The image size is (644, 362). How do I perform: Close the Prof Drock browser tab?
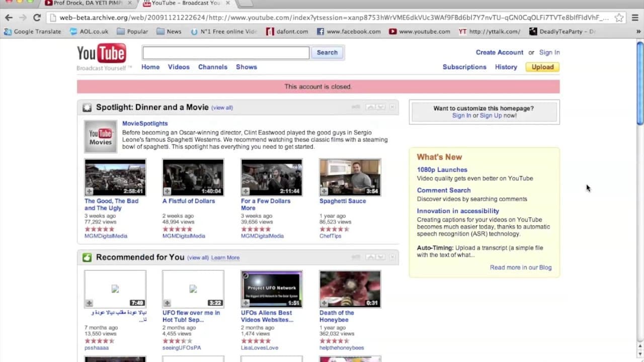129,3
